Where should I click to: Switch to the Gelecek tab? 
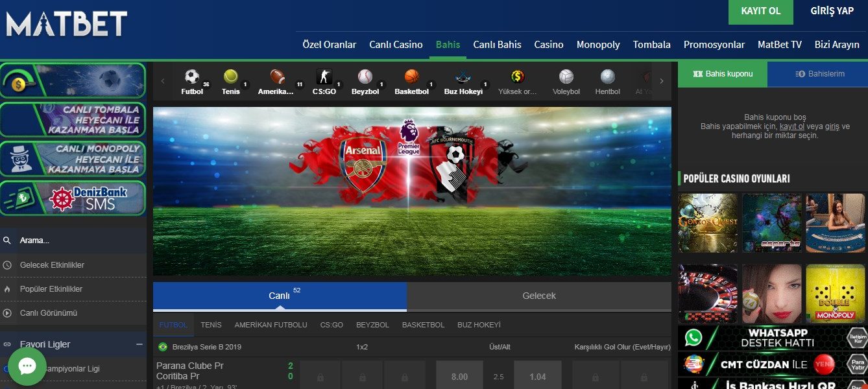point(539,296)
